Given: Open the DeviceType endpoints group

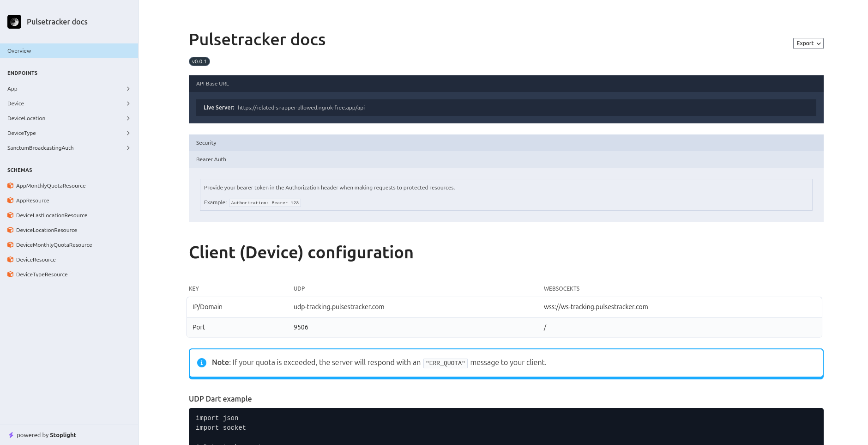Looking at the screenshot, I should 69,133.
